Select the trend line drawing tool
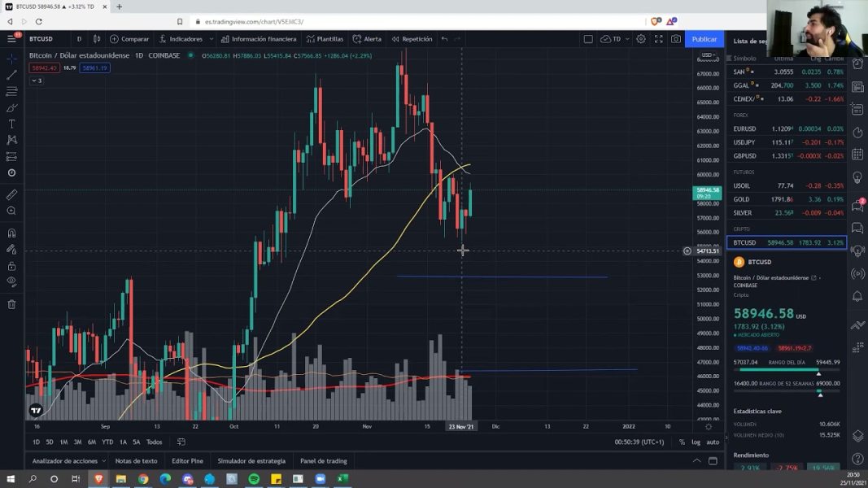 [11, 76]
